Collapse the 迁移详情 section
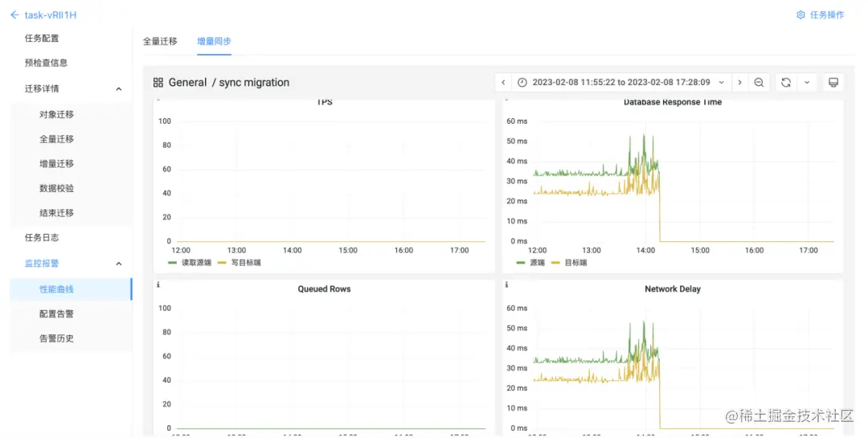This screenshot has height=438, width=868. [x=118, y=89]
